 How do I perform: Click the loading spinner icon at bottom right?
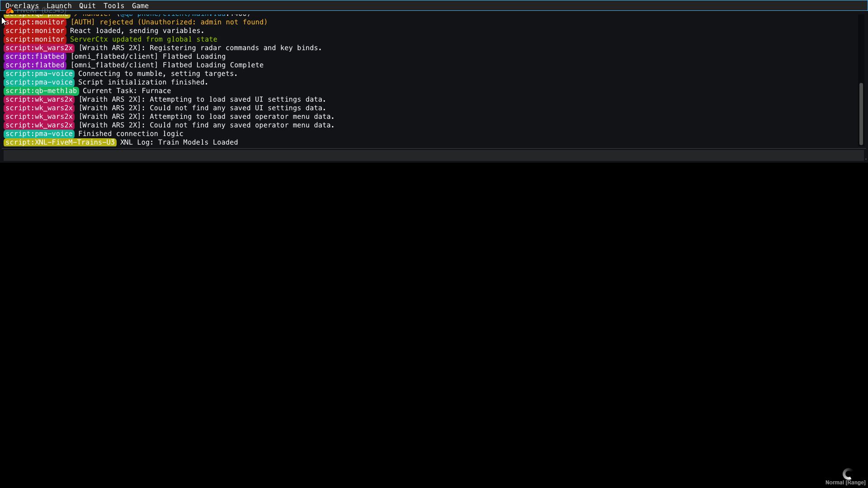click(x=847, y=474)
